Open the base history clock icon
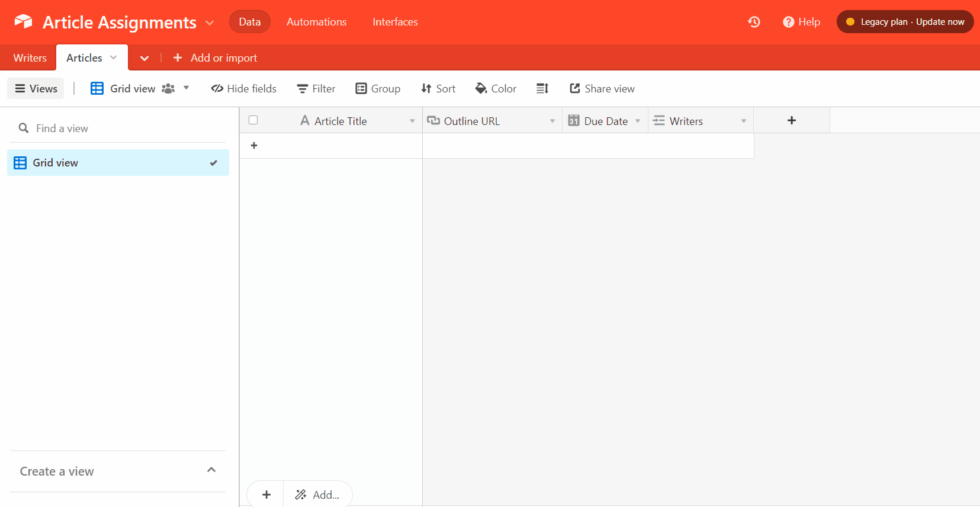The height and width of the screenshot is (507, 980). (x=754, y=22)
